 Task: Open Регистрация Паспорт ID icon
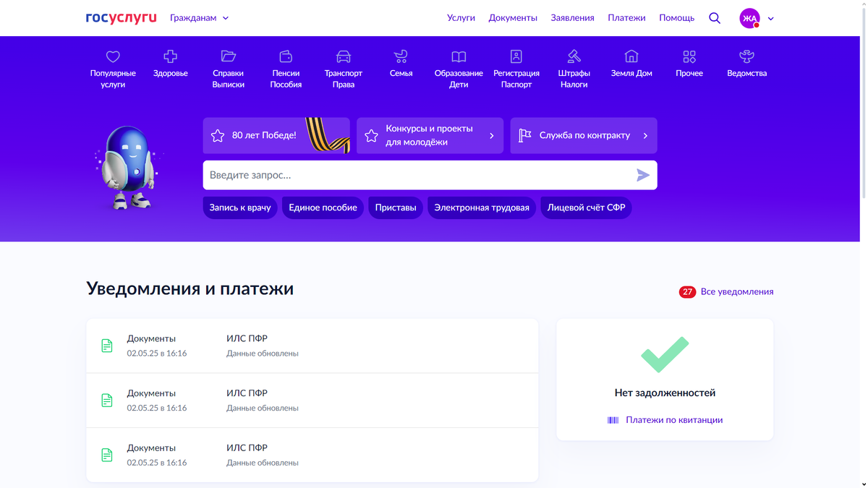coord(516,56)
